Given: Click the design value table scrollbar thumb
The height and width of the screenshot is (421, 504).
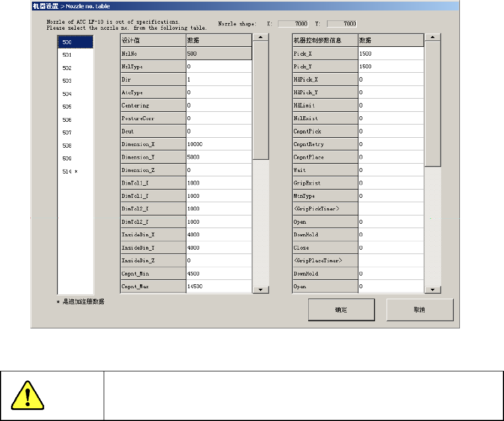Looking at the screenshot, I should point(261,100).
